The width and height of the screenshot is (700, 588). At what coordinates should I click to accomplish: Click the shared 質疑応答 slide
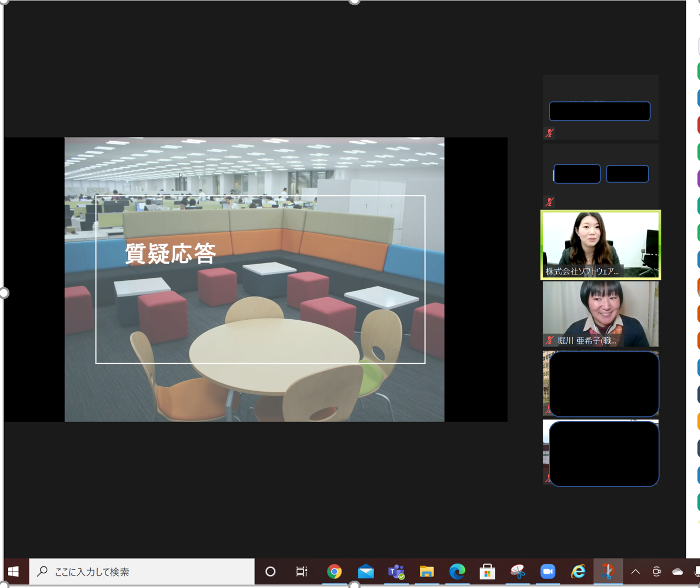(x=254, y=279)
